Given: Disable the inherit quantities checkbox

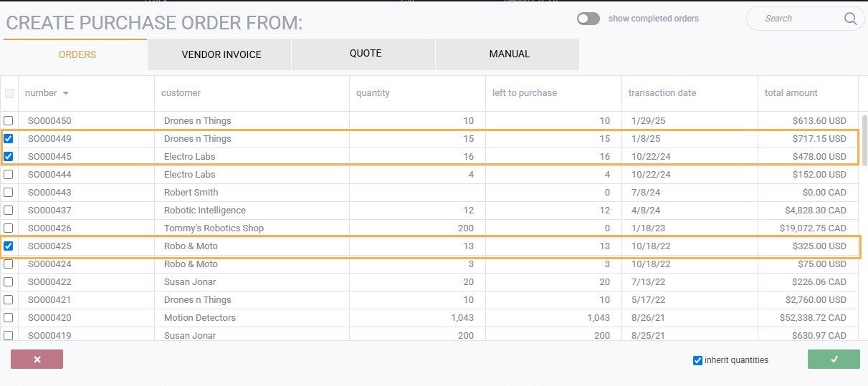Looking at the screenshot, I should click(697, 360).
